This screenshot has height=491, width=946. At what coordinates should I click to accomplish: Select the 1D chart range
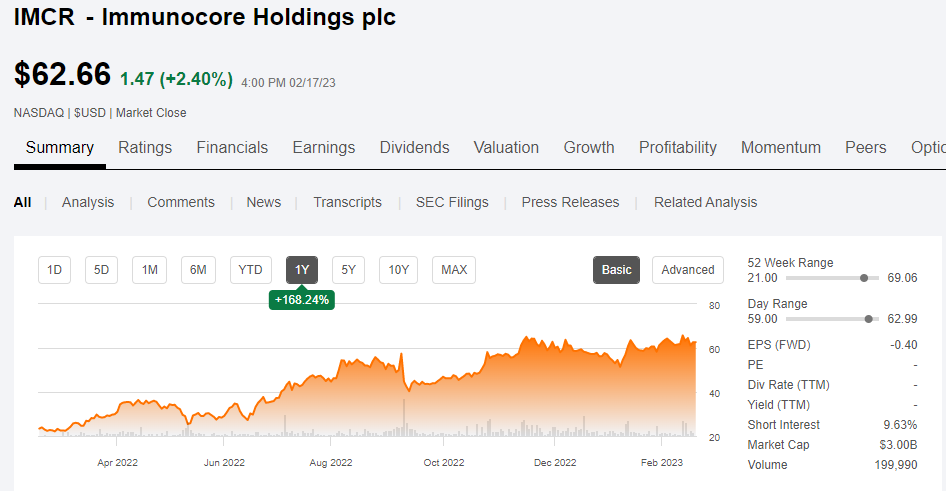(55, 270)
